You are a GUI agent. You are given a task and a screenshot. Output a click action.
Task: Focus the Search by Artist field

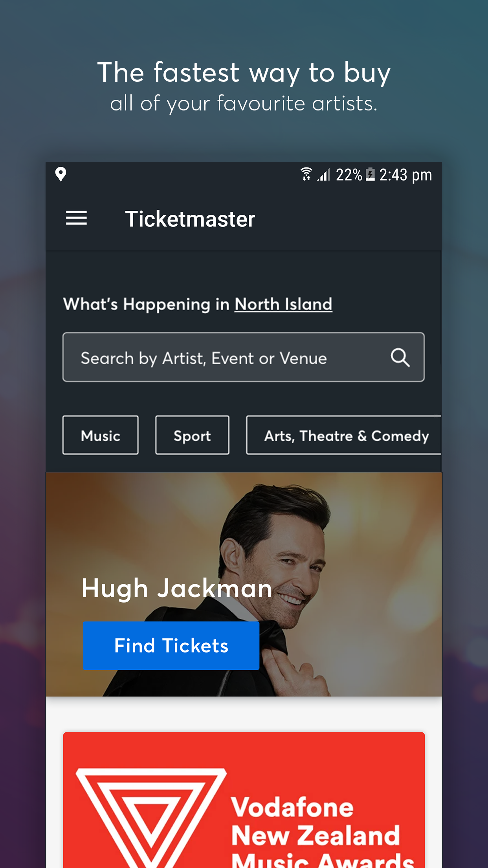tap(244, 357)
